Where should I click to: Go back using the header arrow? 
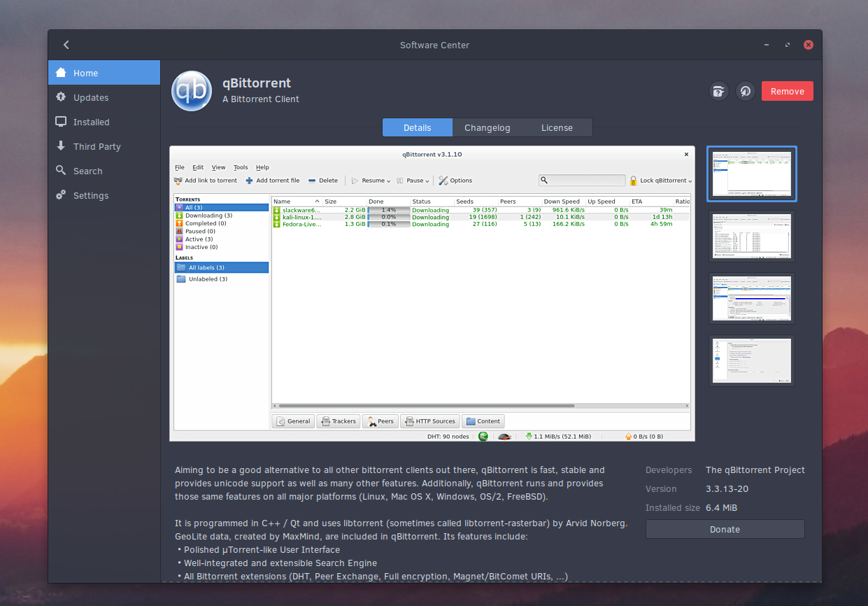tap(66, 45)
